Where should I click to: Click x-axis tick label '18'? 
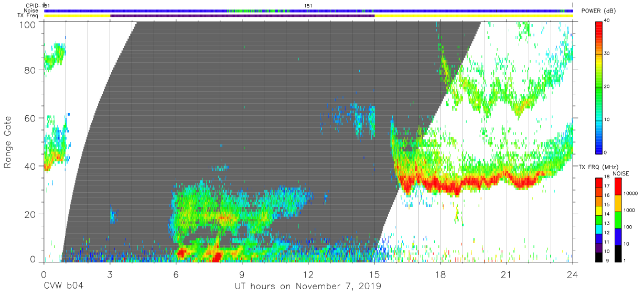click(x=441, y=274)
